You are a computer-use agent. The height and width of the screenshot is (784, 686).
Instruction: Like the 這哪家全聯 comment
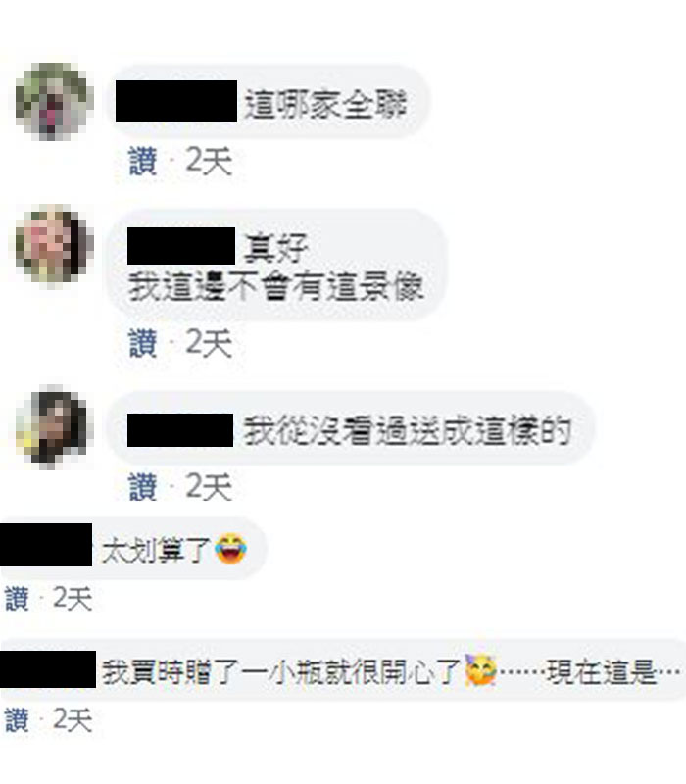pos(143,161)
